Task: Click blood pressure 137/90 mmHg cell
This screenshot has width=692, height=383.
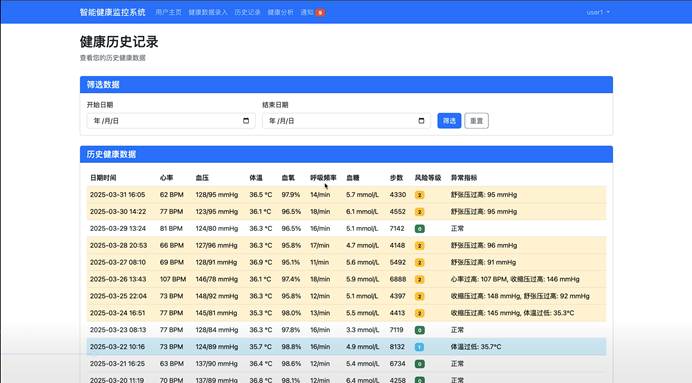Action: click(217, 364)
